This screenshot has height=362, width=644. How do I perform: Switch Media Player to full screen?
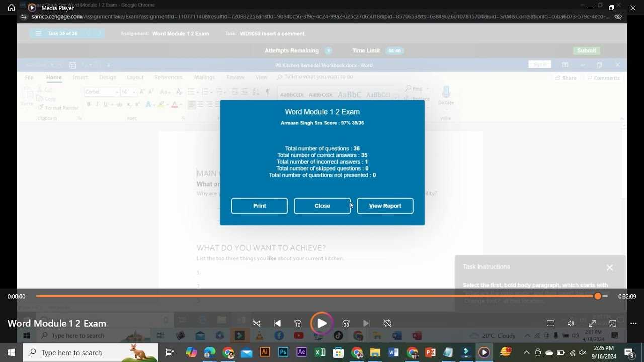[x=592, y=323]
